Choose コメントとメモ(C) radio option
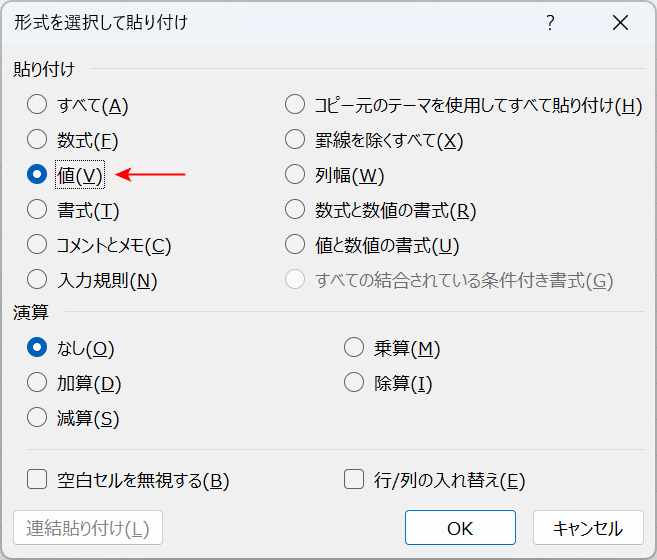The image size is (657, 560). click(x=37, y=245)
